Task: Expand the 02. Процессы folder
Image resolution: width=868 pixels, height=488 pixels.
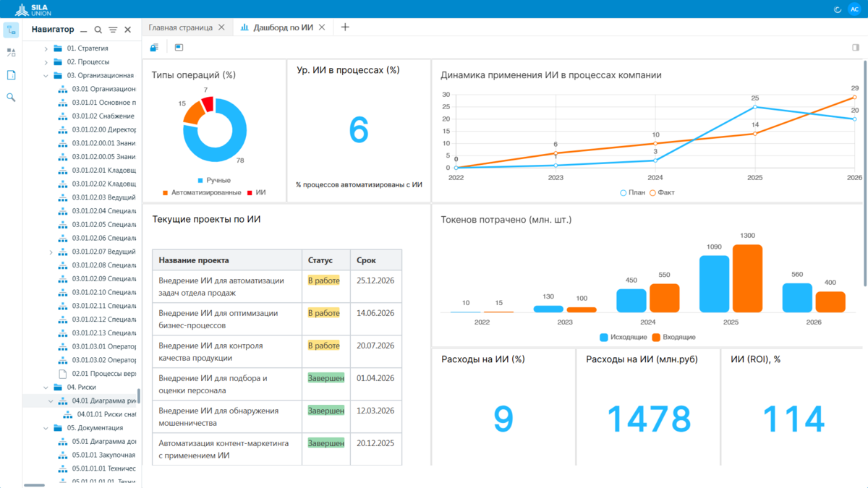Action: [46, 62]
